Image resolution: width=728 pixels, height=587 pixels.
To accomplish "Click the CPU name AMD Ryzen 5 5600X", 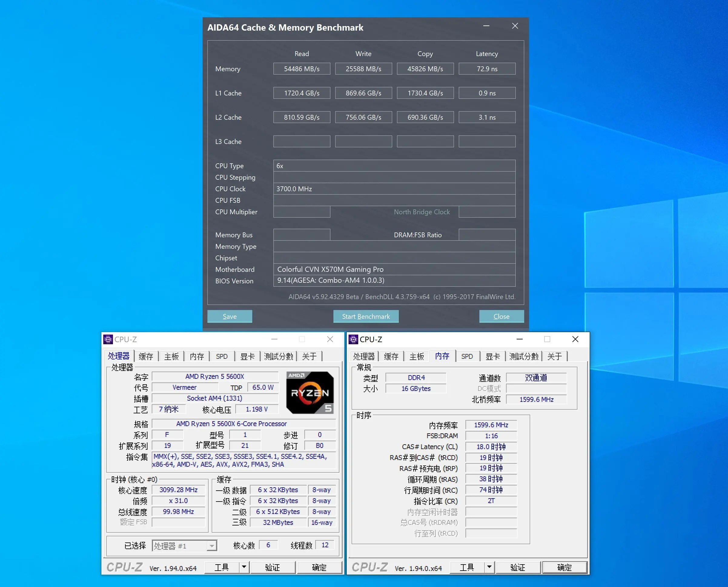I will click(215, 376).
